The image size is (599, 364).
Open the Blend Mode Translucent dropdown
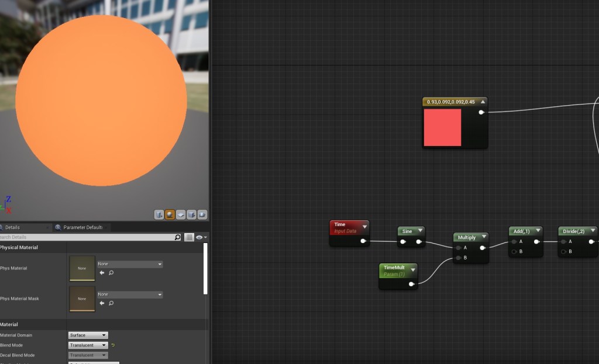click(x=88, y=345)
